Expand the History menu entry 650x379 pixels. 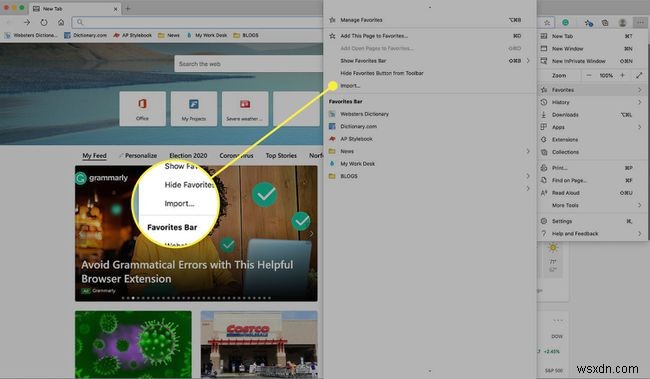(592, 102)
